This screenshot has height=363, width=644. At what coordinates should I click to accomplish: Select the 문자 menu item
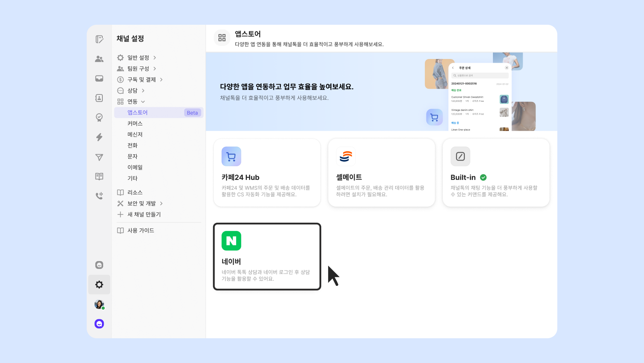[x=133, y=156]
